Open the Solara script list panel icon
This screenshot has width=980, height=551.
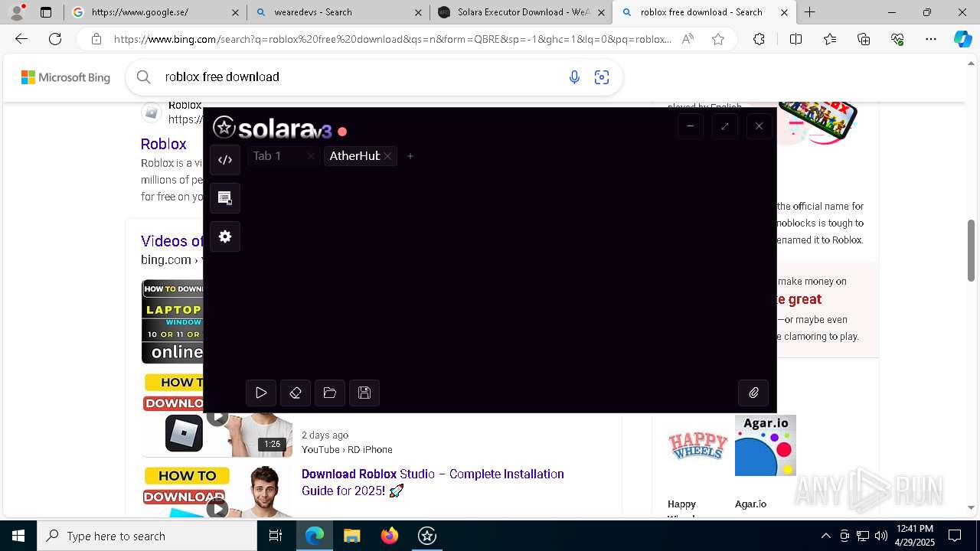[x=225, y=198]
